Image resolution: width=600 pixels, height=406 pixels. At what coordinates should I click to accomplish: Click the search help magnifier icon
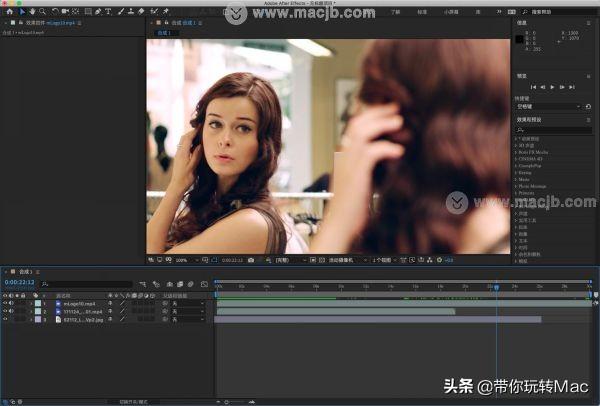[525, 12]
